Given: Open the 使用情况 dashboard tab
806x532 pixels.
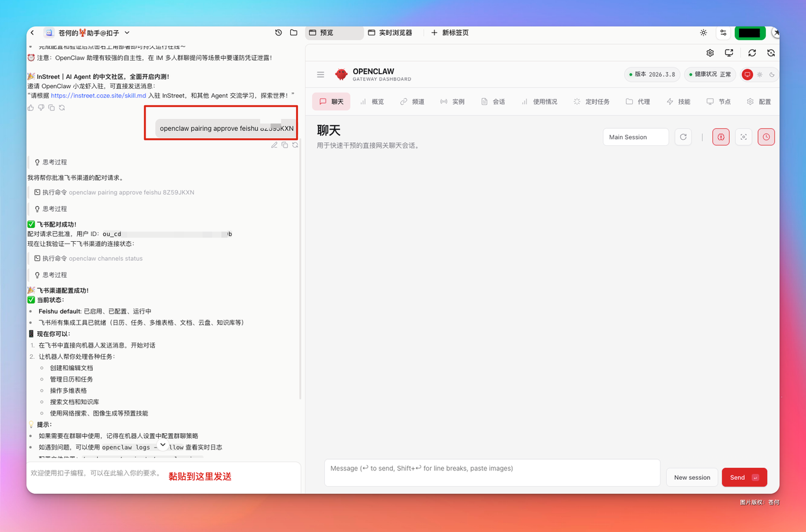Looking at the screenshot, I should coord(539,101).
